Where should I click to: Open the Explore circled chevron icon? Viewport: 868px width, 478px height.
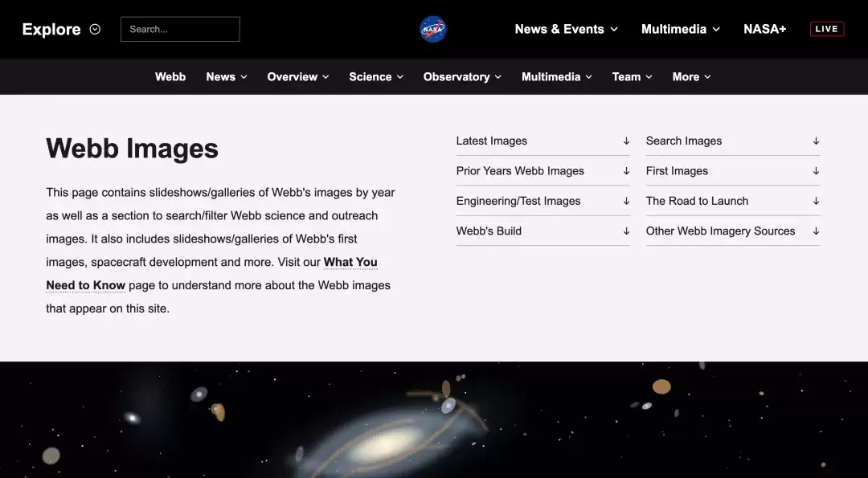pyautogui.click(x=95, y=29)
